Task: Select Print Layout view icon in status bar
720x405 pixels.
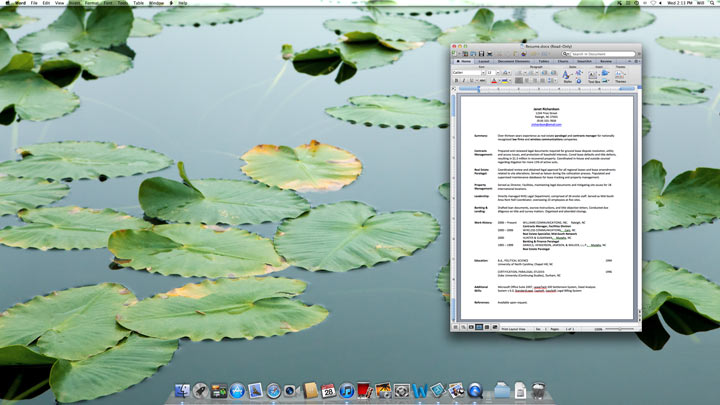Action: pos(479,327)
